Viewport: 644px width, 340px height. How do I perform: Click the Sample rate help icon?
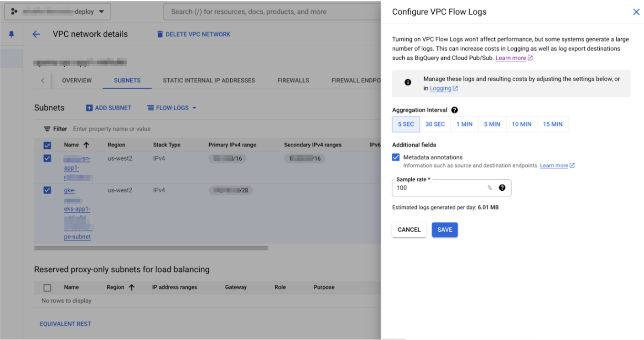pos(502,188)
